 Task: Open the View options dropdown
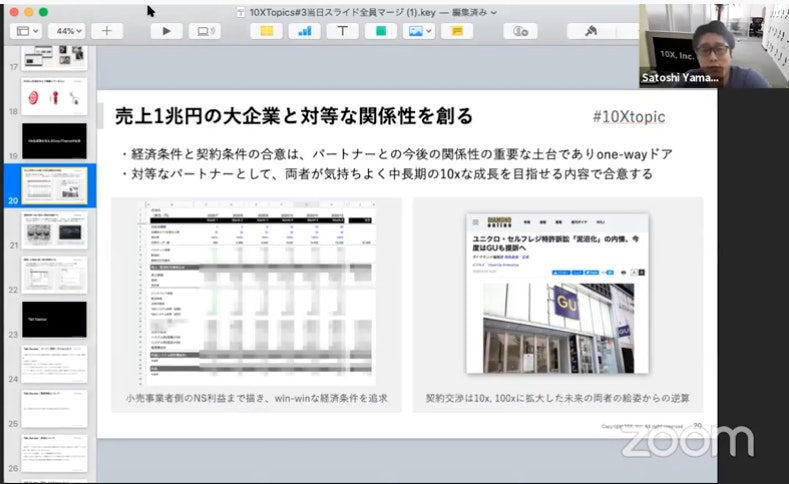(x=26, y=31)
